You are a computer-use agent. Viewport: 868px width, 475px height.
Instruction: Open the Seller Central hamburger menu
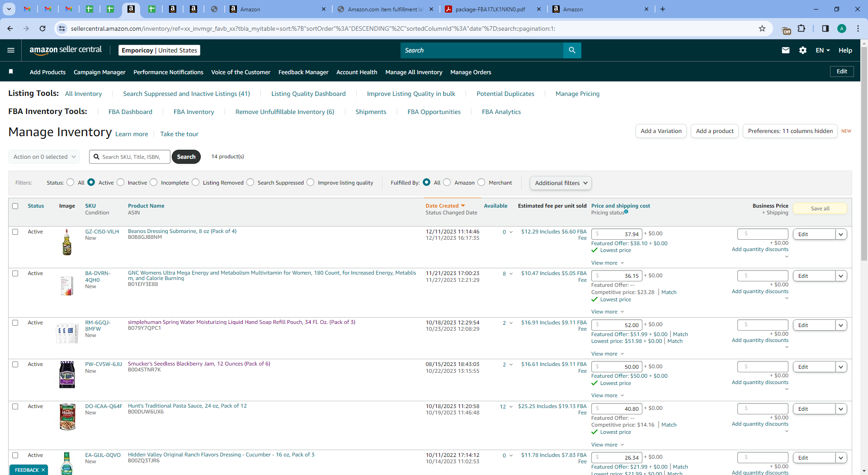(11, 50)
